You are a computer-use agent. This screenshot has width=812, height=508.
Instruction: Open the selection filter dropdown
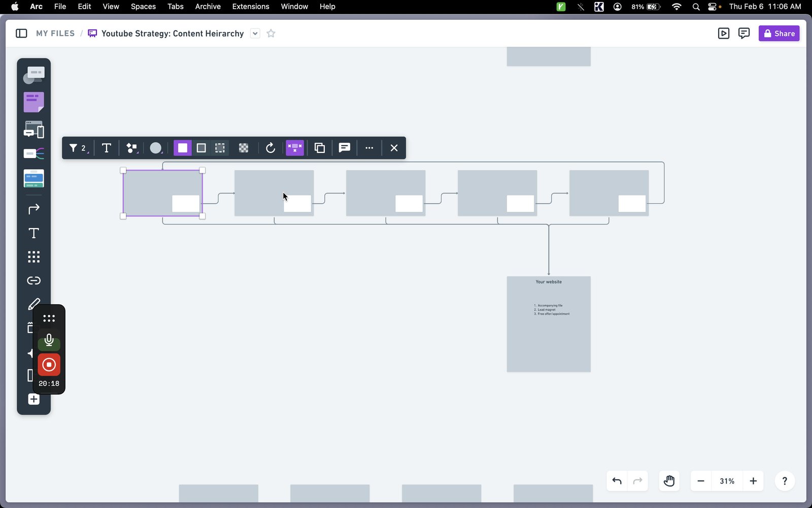[x=79, y=148]
